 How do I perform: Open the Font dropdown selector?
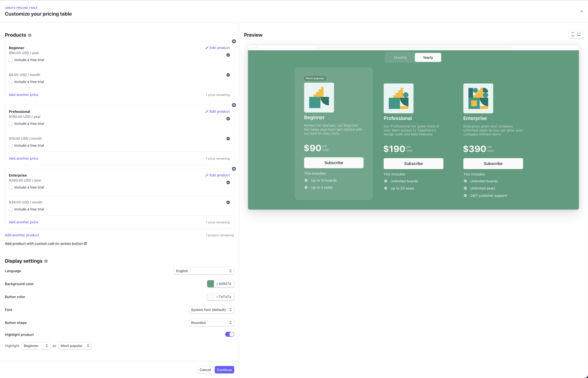(211, 309)
